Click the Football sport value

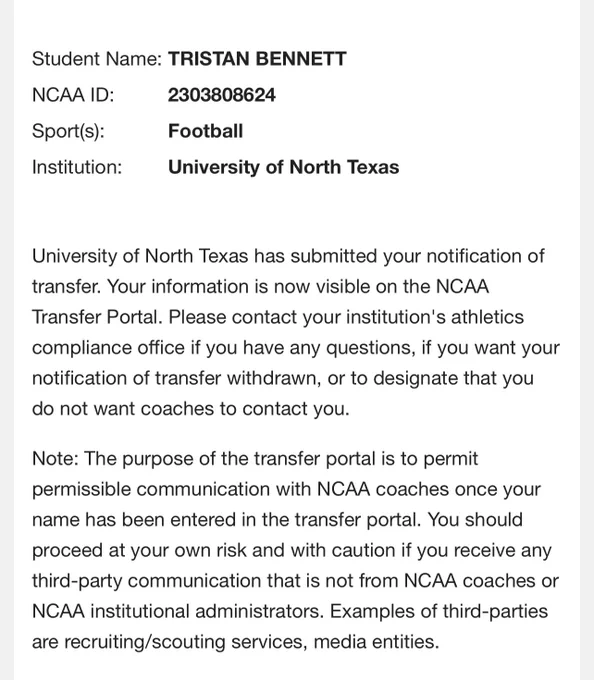click(x=206, y=131)
